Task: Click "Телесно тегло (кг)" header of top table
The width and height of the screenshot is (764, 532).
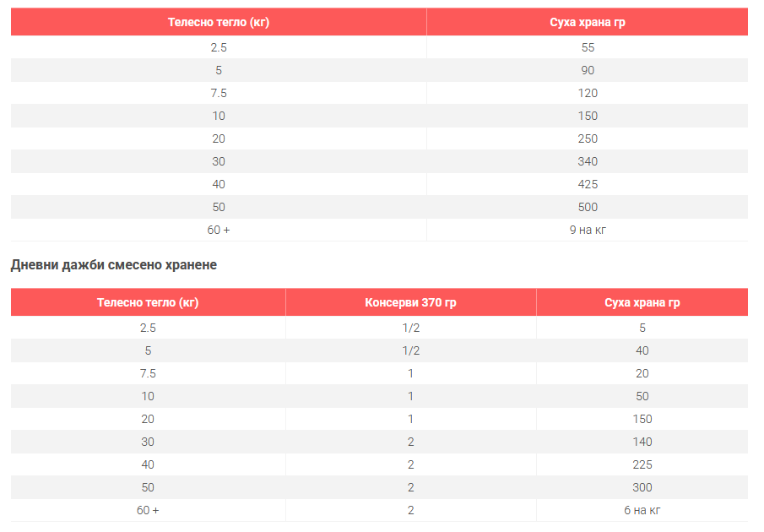Action: pos(219,22)
